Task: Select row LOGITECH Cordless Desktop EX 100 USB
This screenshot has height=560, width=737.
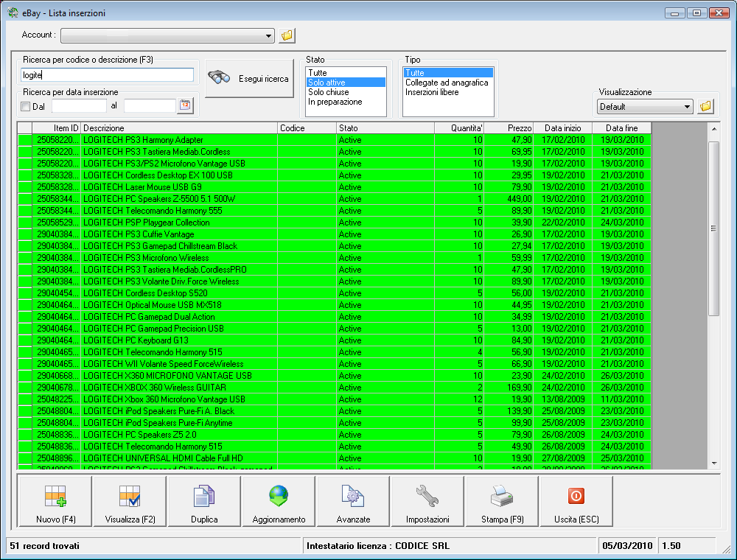Action: (x=334, y=175)
